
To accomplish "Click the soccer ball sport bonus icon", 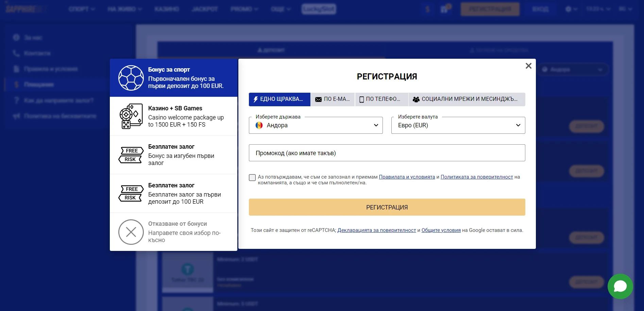I will [131, 78].
